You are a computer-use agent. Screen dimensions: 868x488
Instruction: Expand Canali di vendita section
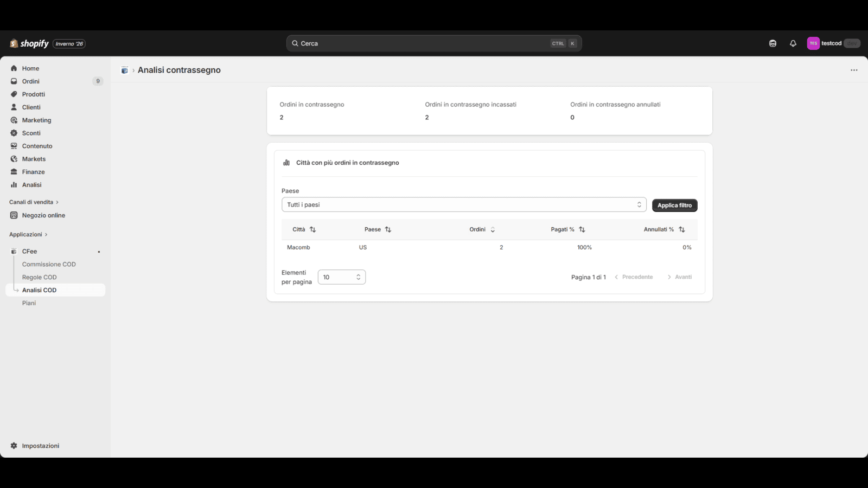click(34, 202)
